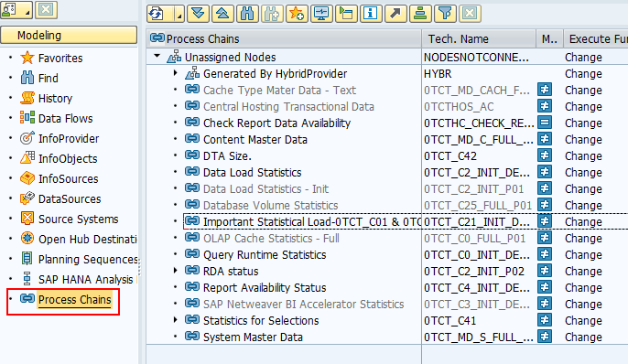Open Favorites in the Modeling panel
This screenshot has height=364, width=628.
pos(60,59)
